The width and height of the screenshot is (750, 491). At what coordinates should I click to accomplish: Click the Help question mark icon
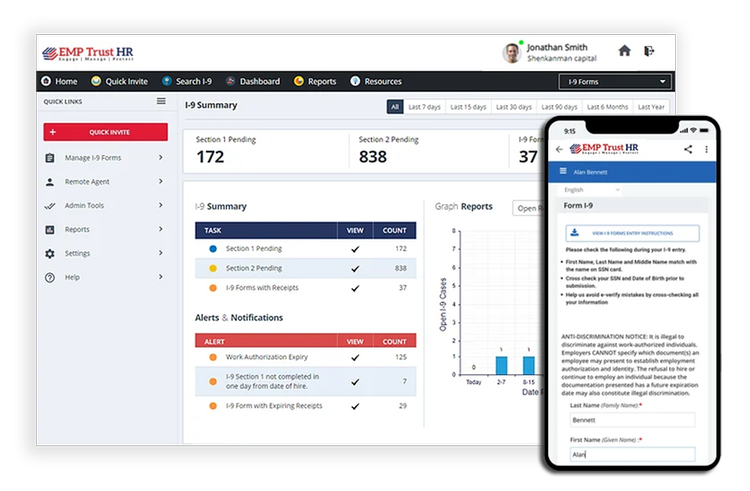click(50, 277)
